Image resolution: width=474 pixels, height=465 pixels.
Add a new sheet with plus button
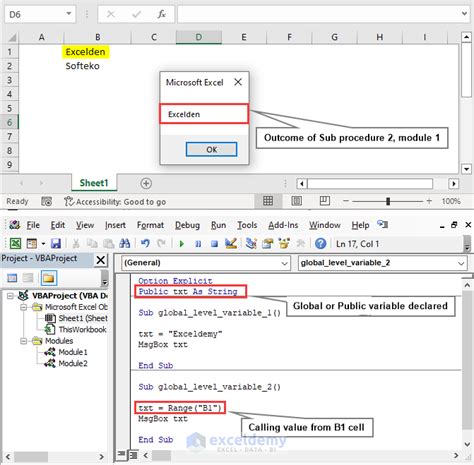click(146, 183)
